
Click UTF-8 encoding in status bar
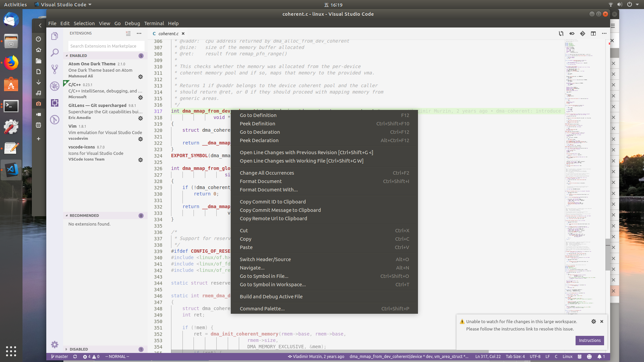click(x=535, y=357)
